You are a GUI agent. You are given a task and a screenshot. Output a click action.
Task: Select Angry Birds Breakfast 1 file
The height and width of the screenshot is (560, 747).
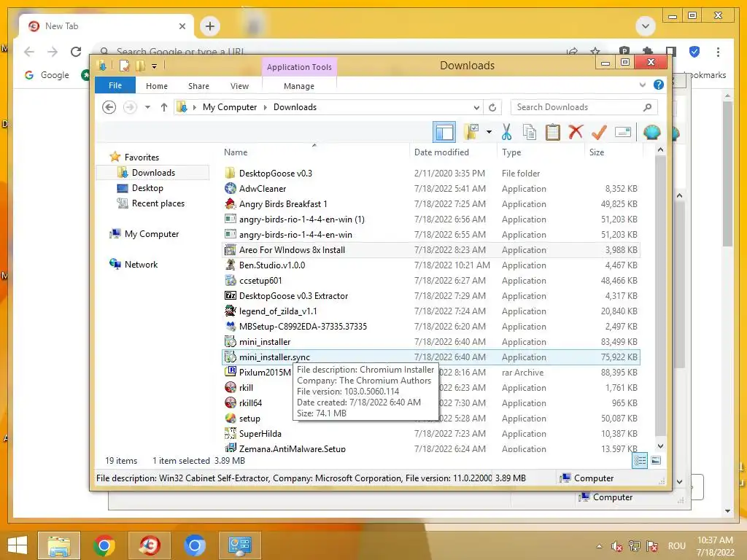click(431, 204)
